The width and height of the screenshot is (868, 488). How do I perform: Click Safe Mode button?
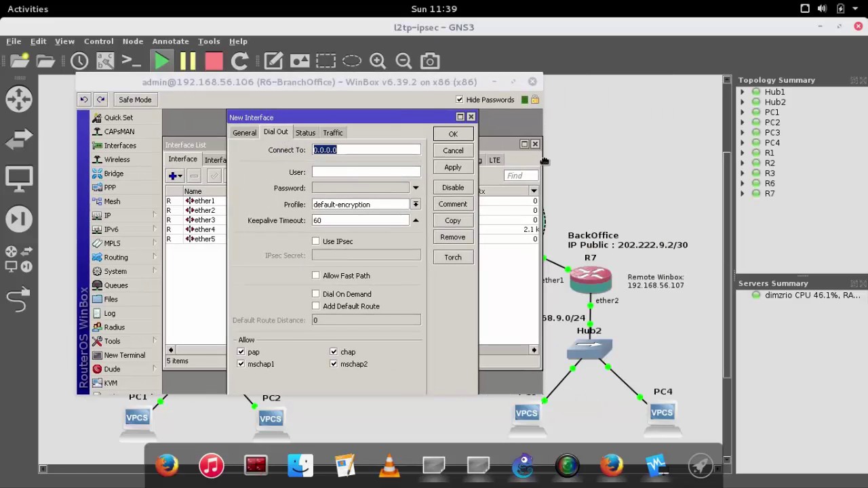tap(135, 100)
